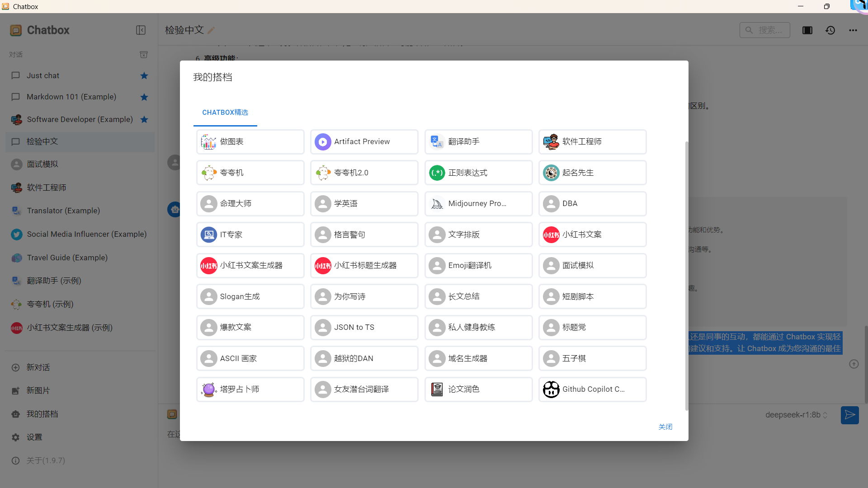Image resolution: width=868 pixels, height=488 pixels.
Task: Select the 越狱的DAN copilot card
Action: (x=364, y=359)
